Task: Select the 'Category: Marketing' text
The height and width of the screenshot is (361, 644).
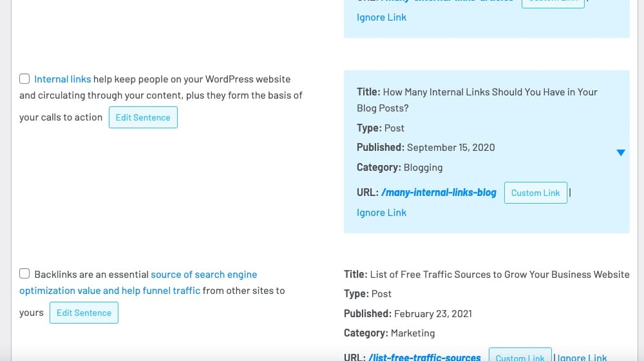Action: tap(390, 333)
